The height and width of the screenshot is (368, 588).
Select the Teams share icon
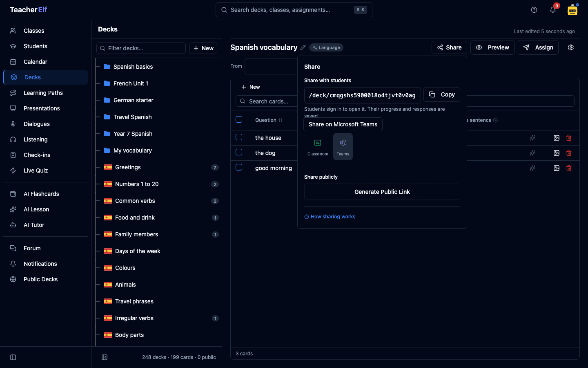click(x=343, y=147)
